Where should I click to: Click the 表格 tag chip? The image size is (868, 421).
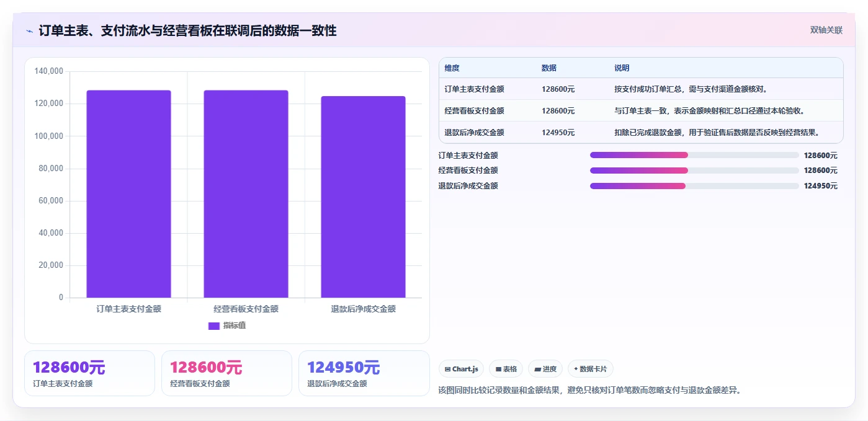506,369
